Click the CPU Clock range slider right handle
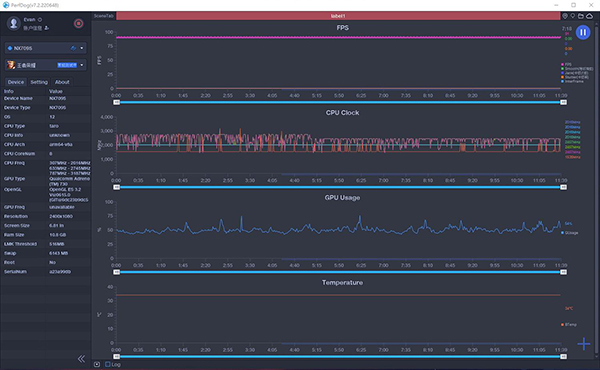The height and width of the screenshot is (370, 600). click(x=563, y=187)
